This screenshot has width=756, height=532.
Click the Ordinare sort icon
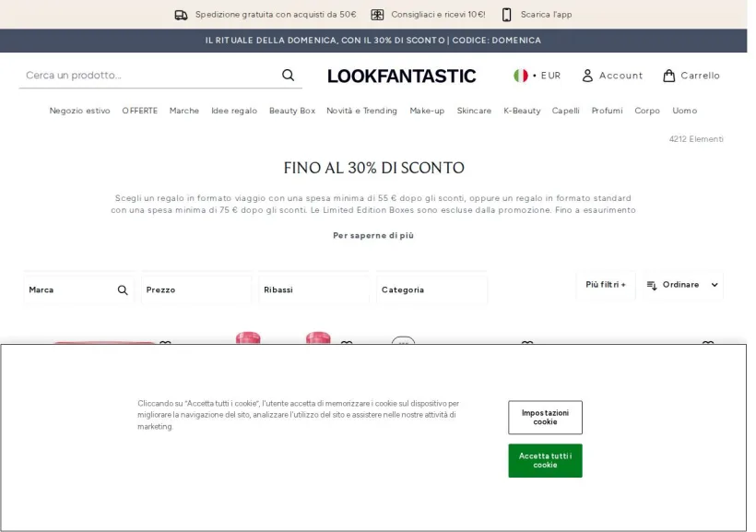click(x=652, y=285)
